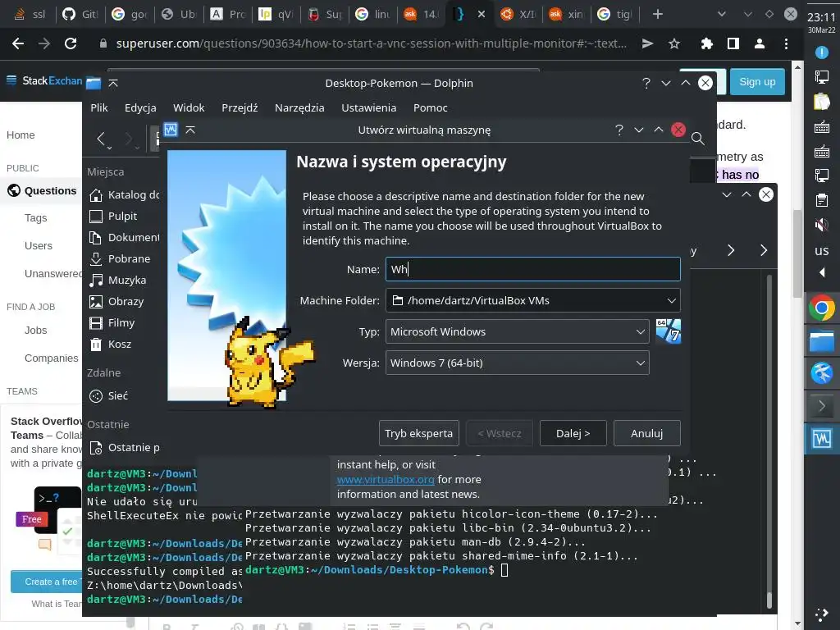Click the Dolphin folder icon in titlebar
Screen dimensions: 840x630
click(x=94, y=83)
